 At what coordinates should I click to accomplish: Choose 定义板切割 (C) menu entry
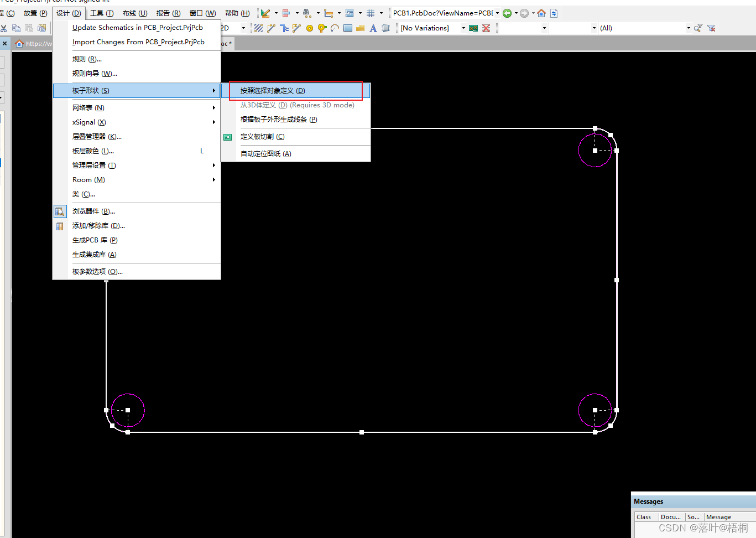(296, 137)
